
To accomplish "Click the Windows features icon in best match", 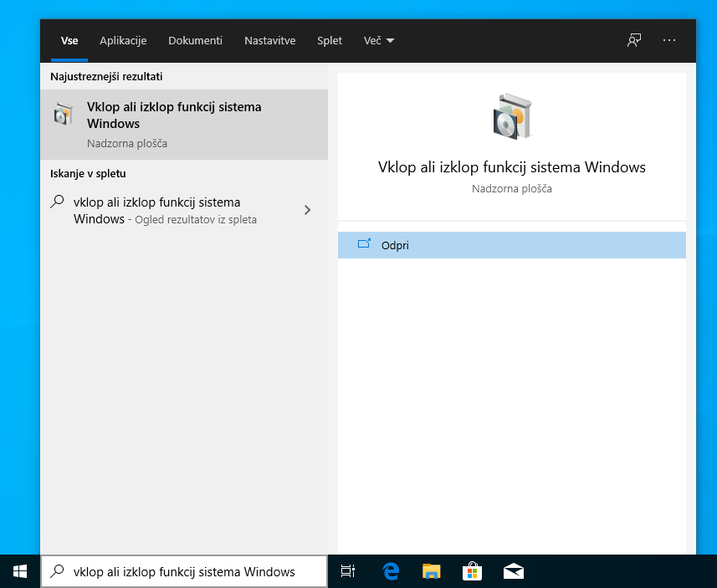I will click(63, 114).
